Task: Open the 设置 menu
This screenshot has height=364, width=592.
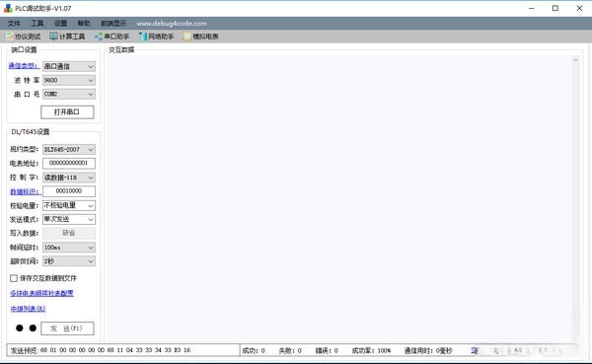Action: click(x=60, y=24)
